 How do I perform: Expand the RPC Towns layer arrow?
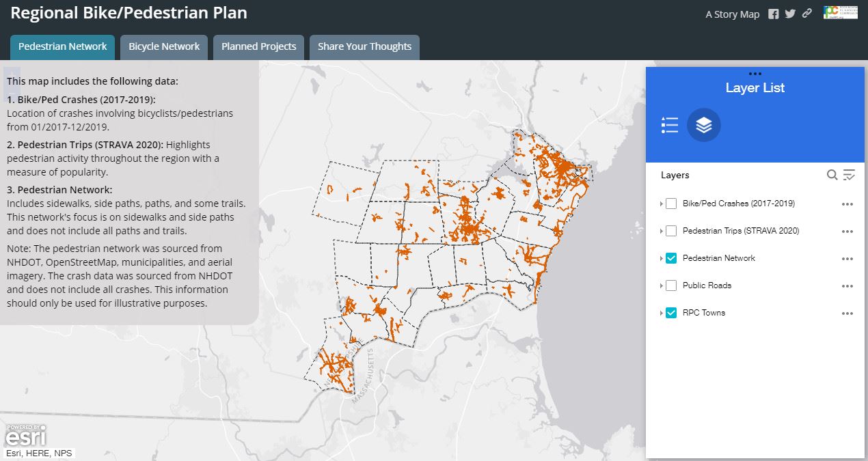coord(661,313)
